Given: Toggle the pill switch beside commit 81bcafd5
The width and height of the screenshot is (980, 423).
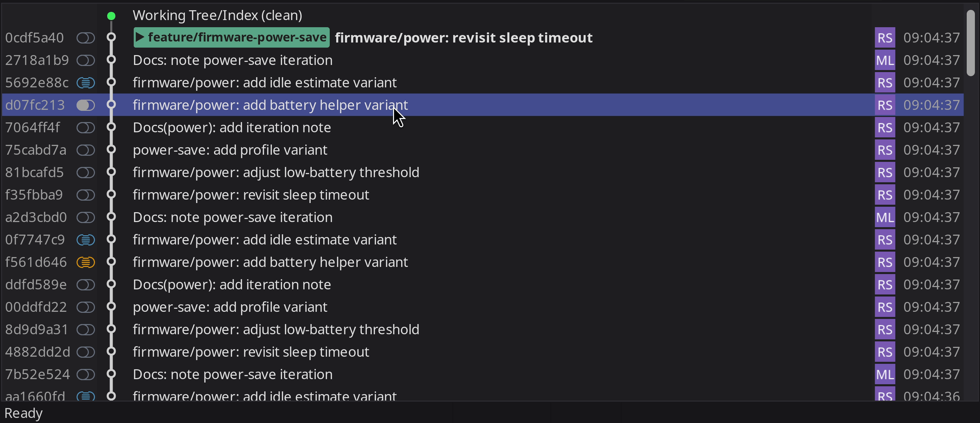Looking at the screenshot, I should [x=86, y=172].
